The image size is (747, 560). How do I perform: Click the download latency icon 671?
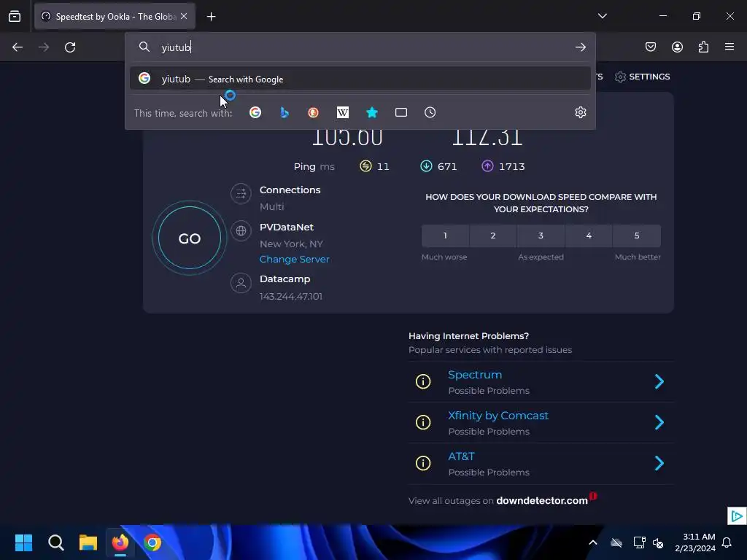pos(426,166)
